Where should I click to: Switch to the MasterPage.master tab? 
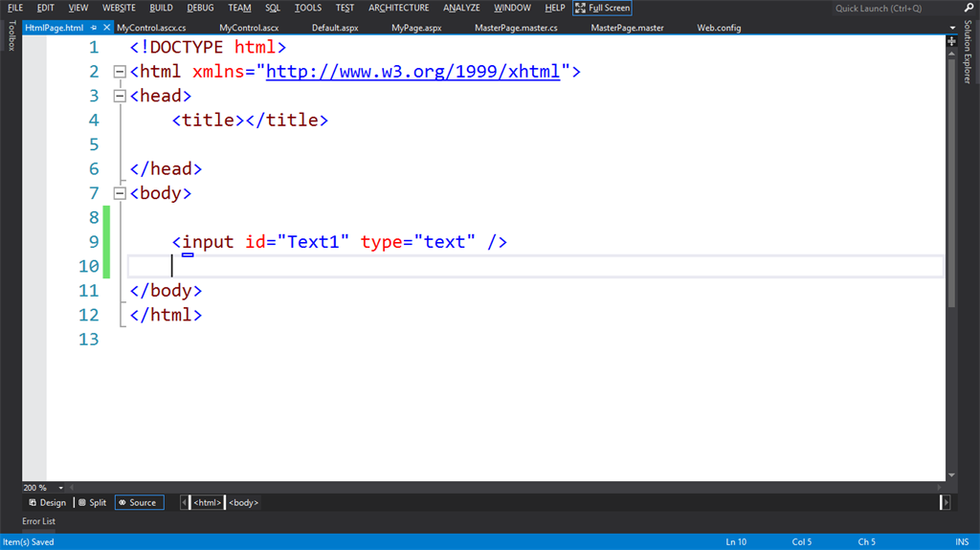point(627,28)
